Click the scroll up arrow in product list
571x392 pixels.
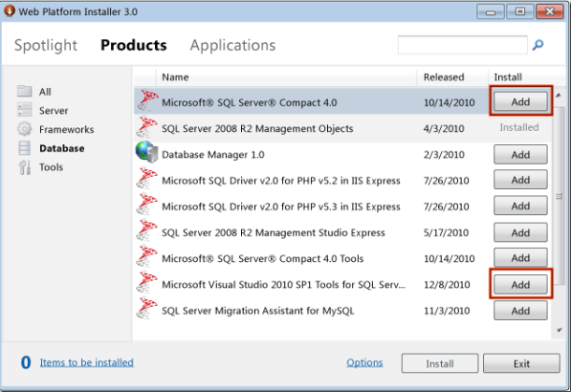click(559, 95)
